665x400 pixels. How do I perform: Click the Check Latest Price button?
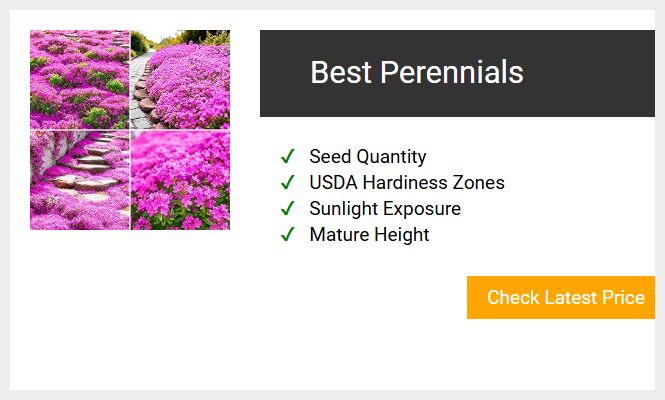(561, 297)
